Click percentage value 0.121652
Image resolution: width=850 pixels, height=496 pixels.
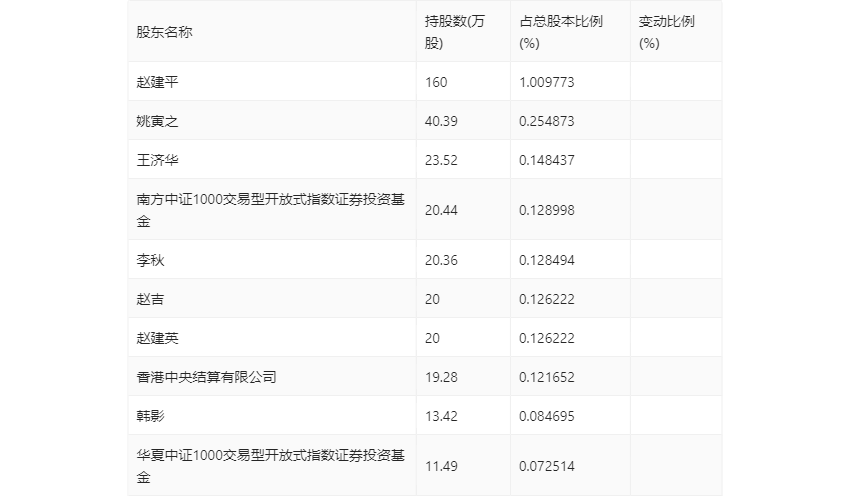pos(546,377)
